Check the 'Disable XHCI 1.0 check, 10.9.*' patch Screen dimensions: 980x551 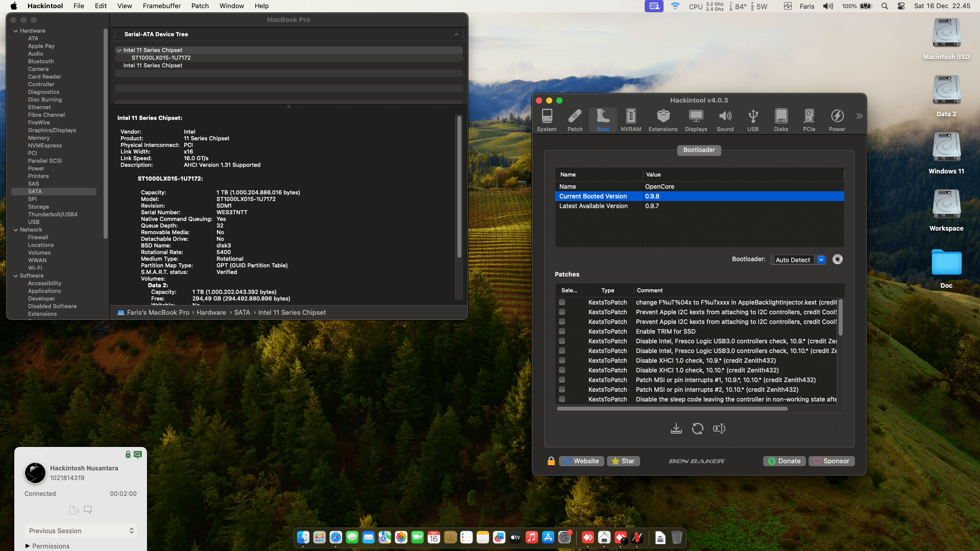coord(562,360)
